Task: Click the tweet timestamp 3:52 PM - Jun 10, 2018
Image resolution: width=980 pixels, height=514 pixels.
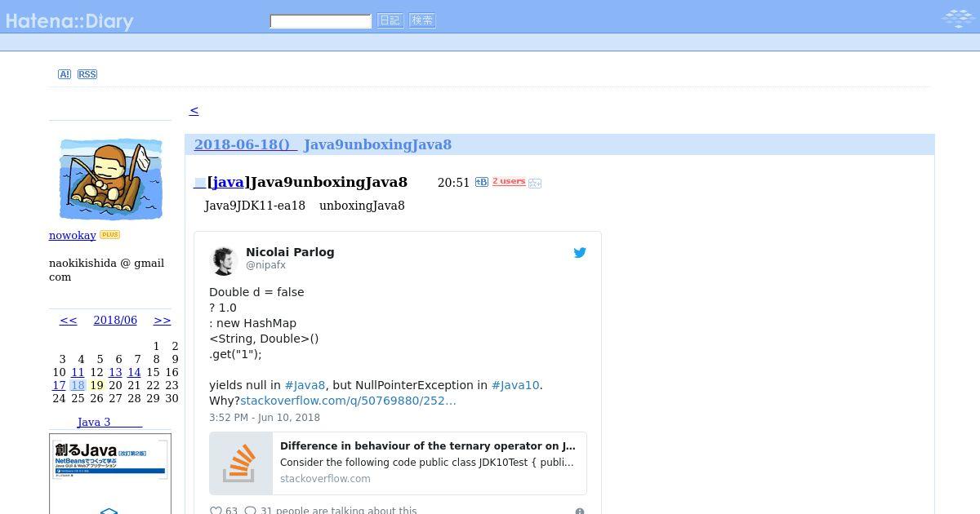Action: pos(265,418)
